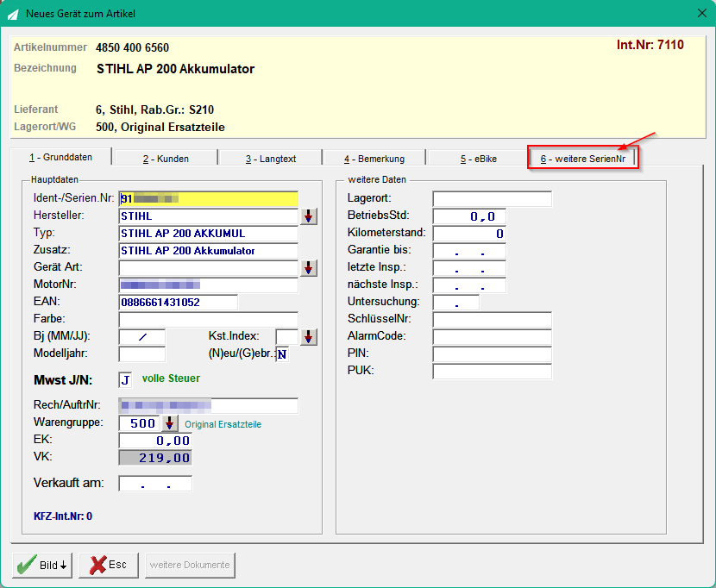Click 'STIHL AP 200 Akkumulator' heading
This screenshot has height=588, width=716.
point(175,69)
